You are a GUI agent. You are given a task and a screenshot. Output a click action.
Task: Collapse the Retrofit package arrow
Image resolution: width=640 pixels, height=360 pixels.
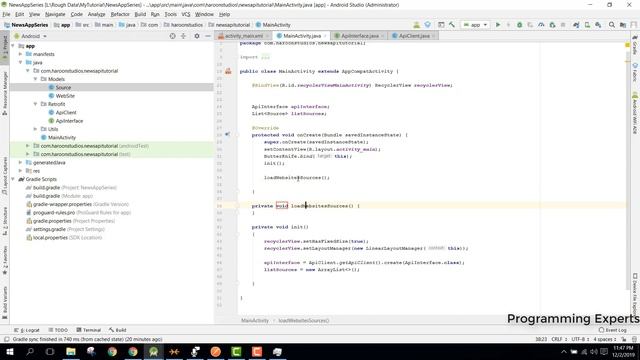coord(36,104)
